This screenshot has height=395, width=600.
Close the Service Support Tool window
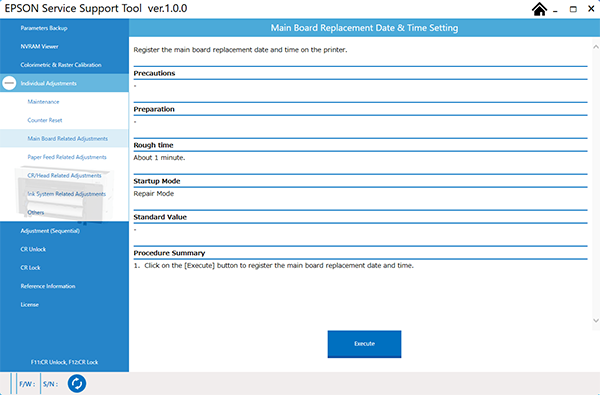click(x=591, y=9)
